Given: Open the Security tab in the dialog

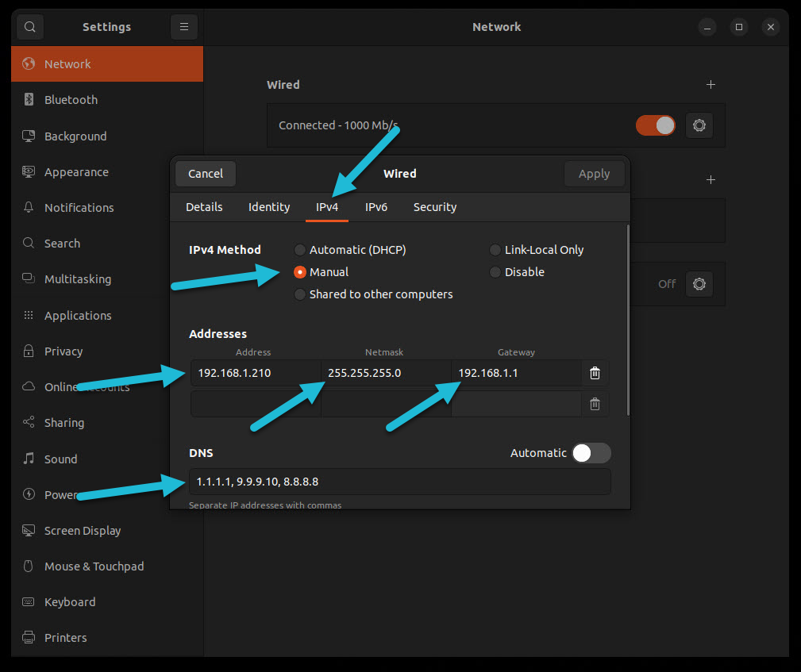Looking at the screenshot, I should click(435, 206).
